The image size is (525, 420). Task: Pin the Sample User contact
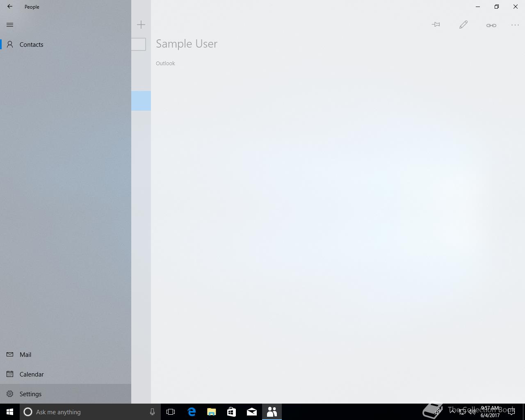point(436,25)
